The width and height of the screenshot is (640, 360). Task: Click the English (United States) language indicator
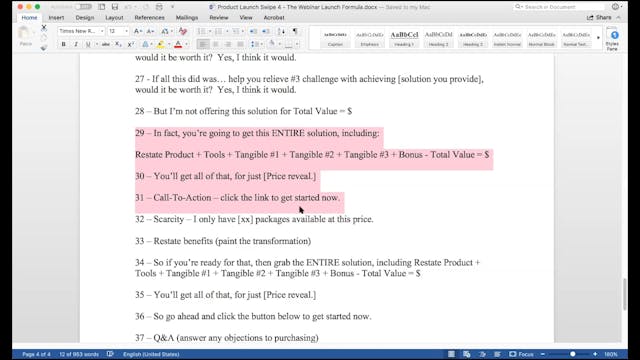click(151, 354)
